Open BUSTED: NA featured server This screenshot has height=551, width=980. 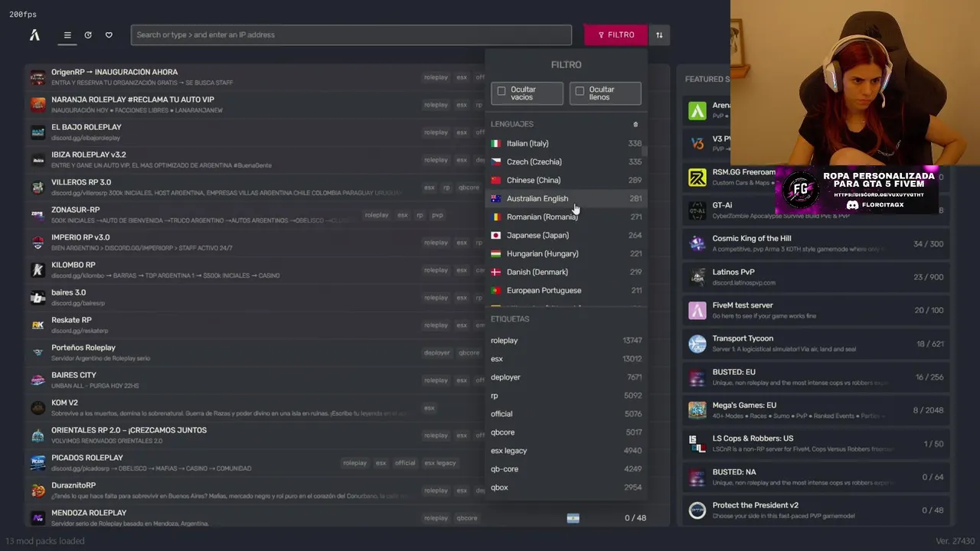(816, 477)
